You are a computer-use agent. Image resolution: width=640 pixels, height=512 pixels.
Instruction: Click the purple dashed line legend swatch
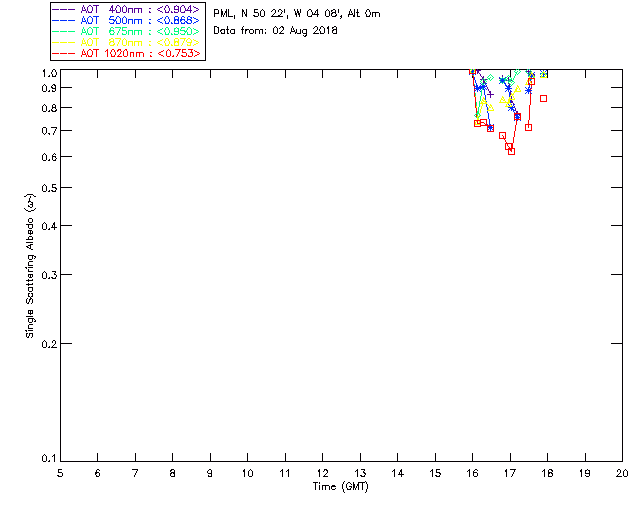[64, 9]
